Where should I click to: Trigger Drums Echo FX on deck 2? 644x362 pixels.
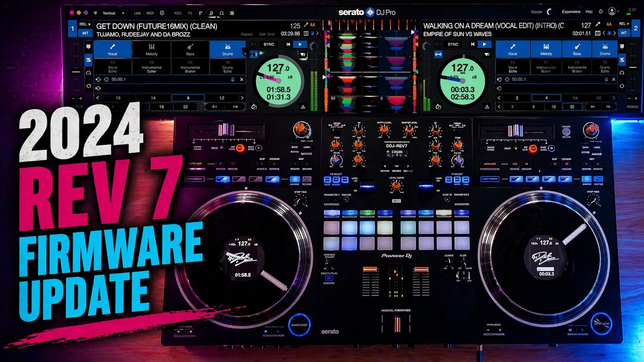click(605, 66)
